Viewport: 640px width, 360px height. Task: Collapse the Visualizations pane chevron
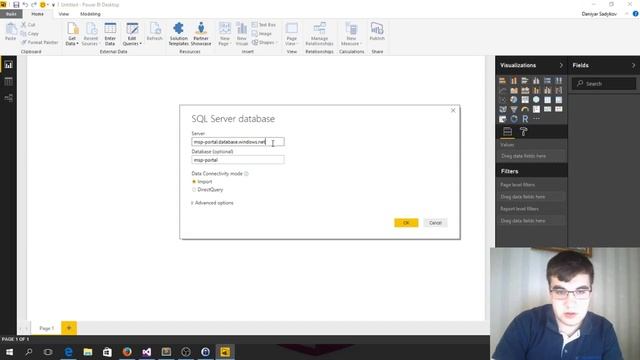pos(561,65)
